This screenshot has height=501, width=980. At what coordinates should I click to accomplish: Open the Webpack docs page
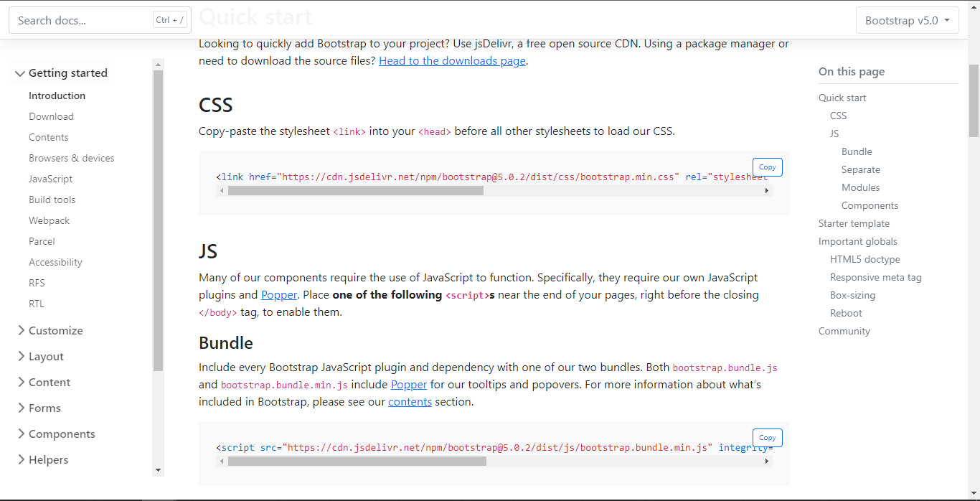click(49, 220)
